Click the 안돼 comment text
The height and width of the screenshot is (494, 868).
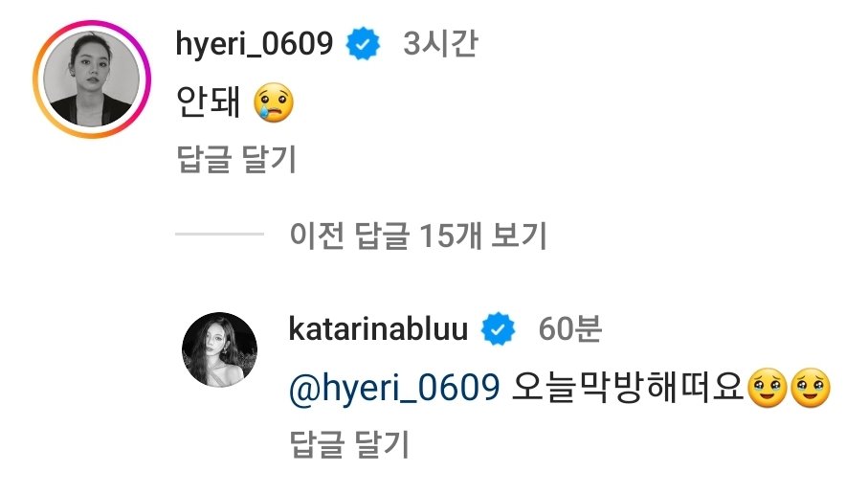pos(208,102)
